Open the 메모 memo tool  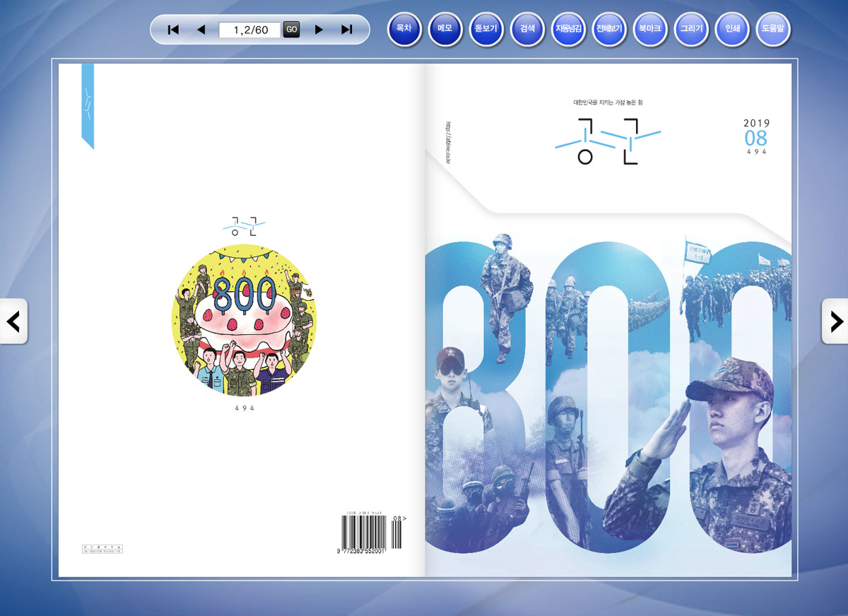(445, 30)
